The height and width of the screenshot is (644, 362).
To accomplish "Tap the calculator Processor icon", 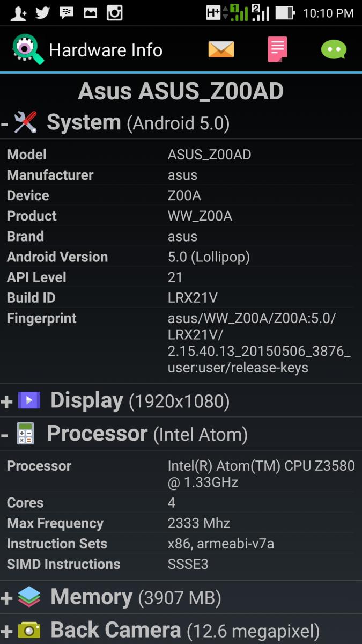I will (x=25, y=434).
